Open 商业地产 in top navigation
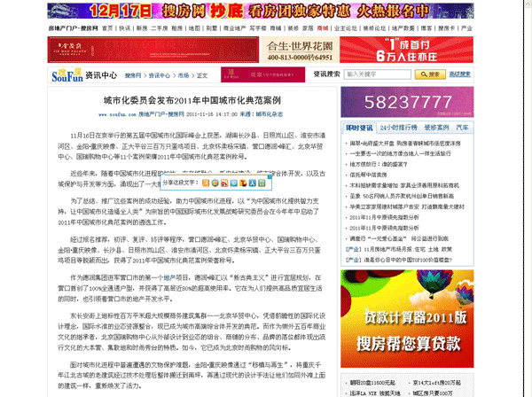 pos(234,28)
